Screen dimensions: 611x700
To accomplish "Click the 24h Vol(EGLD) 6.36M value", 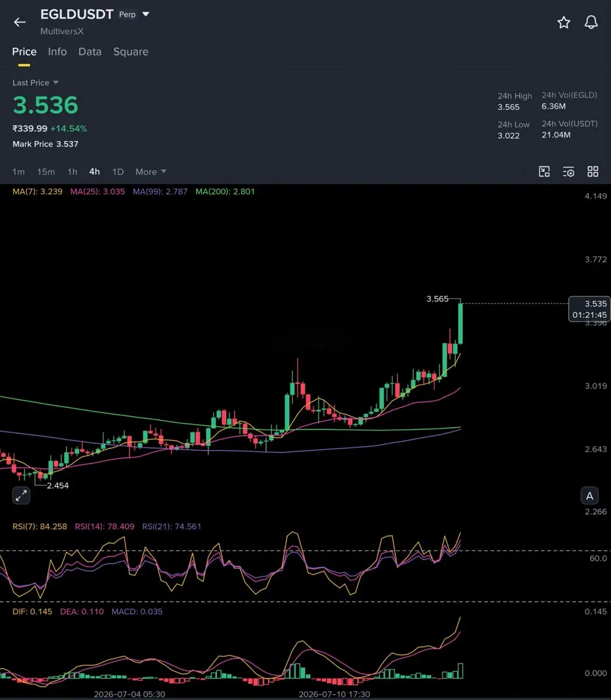I will tap(554, 106).
